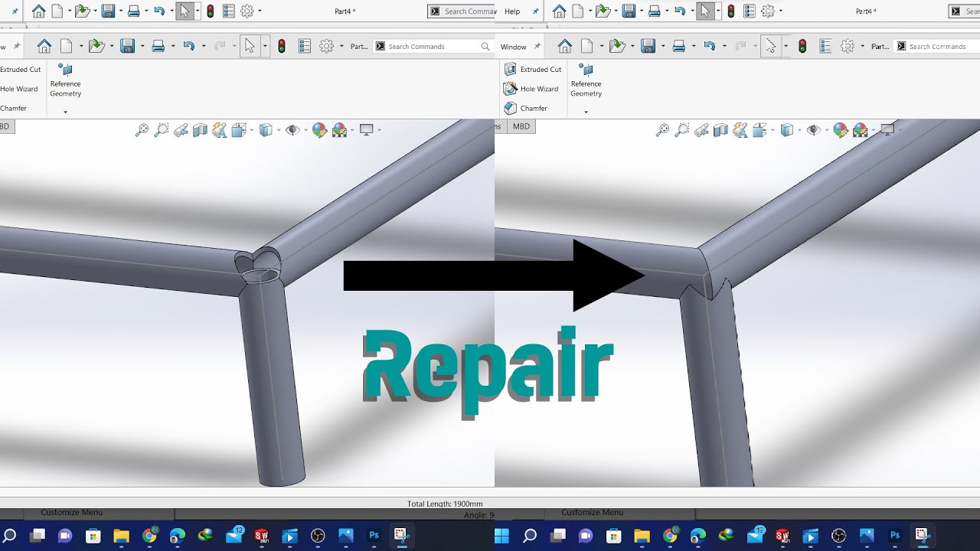Click Chamfer icon in right window
Screen dimensions: 980x551
511,108
